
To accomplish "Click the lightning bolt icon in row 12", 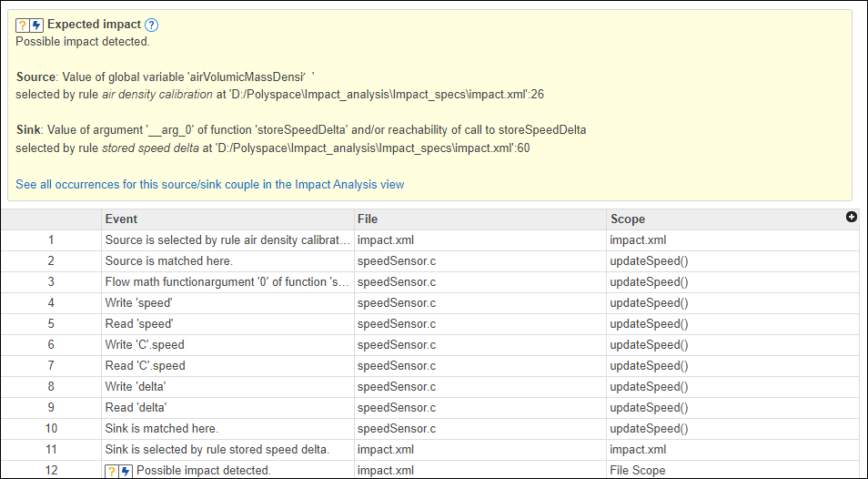I will pyautogui.click(x=126, y=471).
